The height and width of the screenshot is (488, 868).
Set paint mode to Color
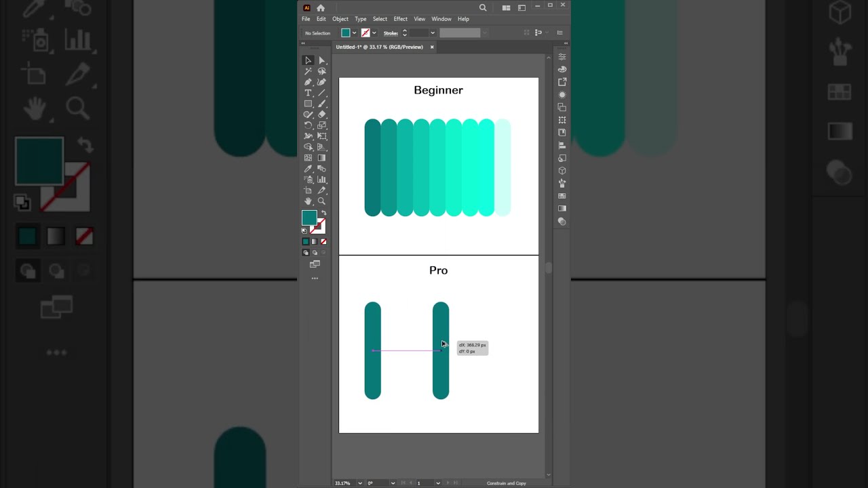click(305, 241)
